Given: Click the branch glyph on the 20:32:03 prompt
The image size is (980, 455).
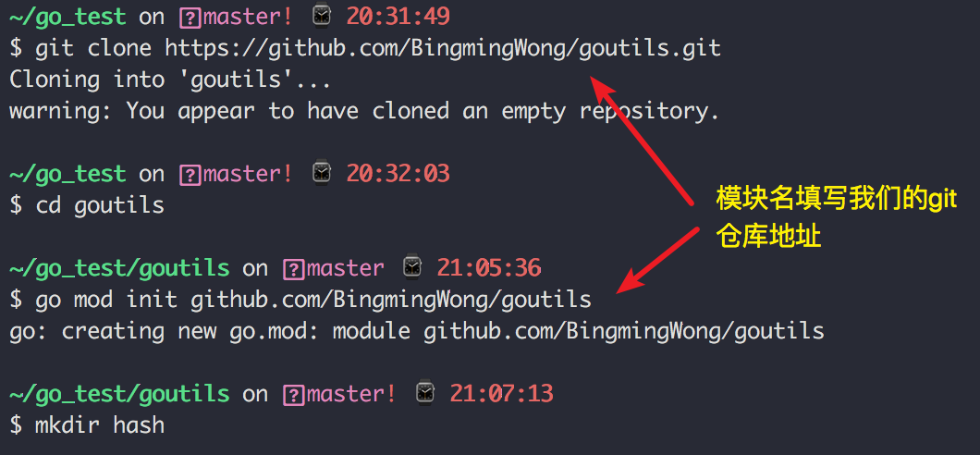Looking at the screenshot, I should (190, 175).
